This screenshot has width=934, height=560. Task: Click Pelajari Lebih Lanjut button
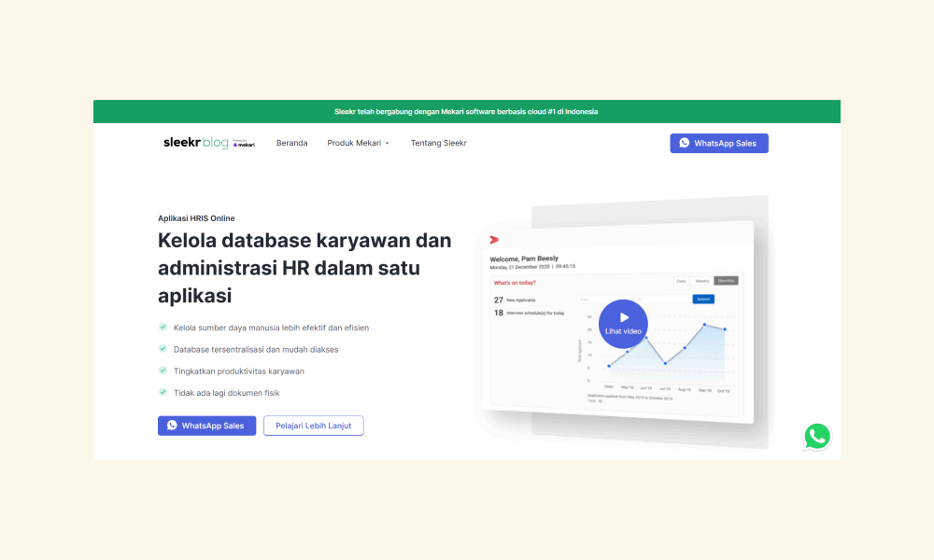[x=313, y=426]
